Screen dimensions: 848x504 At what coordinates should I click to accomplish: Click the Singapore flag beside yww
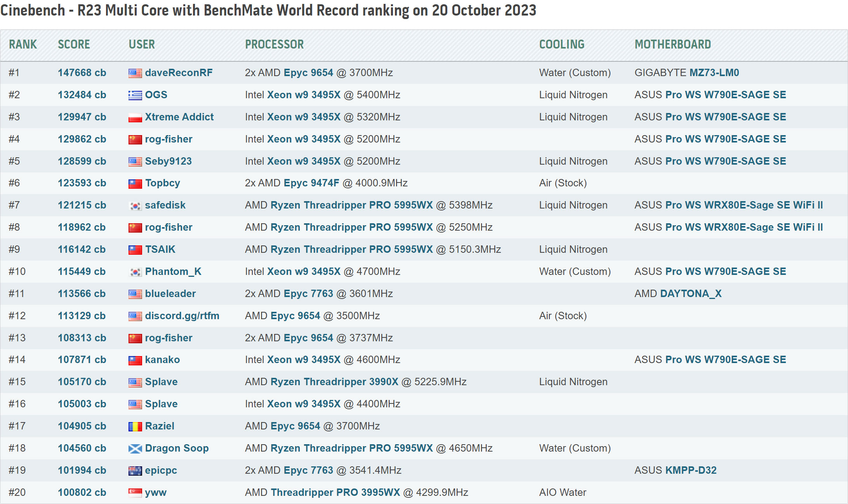pyautogui.click(x=135, y=493)
